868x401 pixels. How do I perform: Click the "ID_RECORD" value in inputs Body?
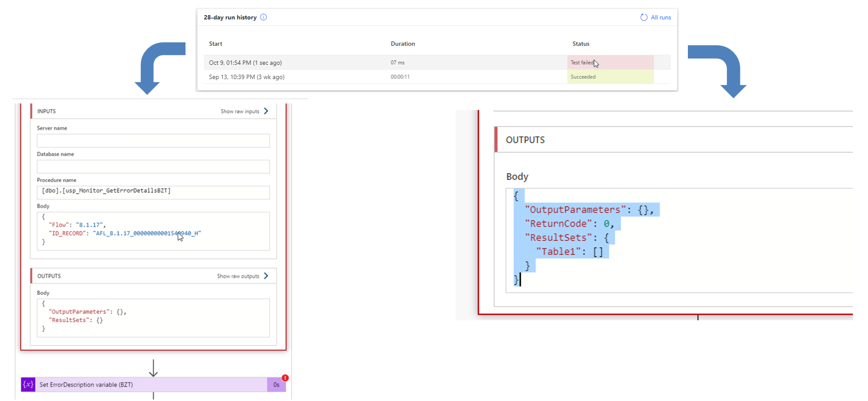tap(147, 233)
